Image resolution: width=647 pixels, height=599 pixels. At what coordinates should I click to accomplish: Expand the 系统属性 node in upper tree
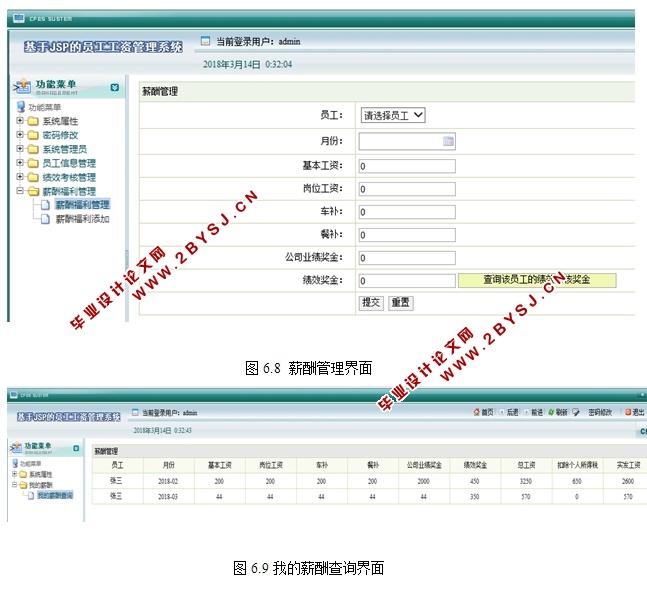point(20,120)
